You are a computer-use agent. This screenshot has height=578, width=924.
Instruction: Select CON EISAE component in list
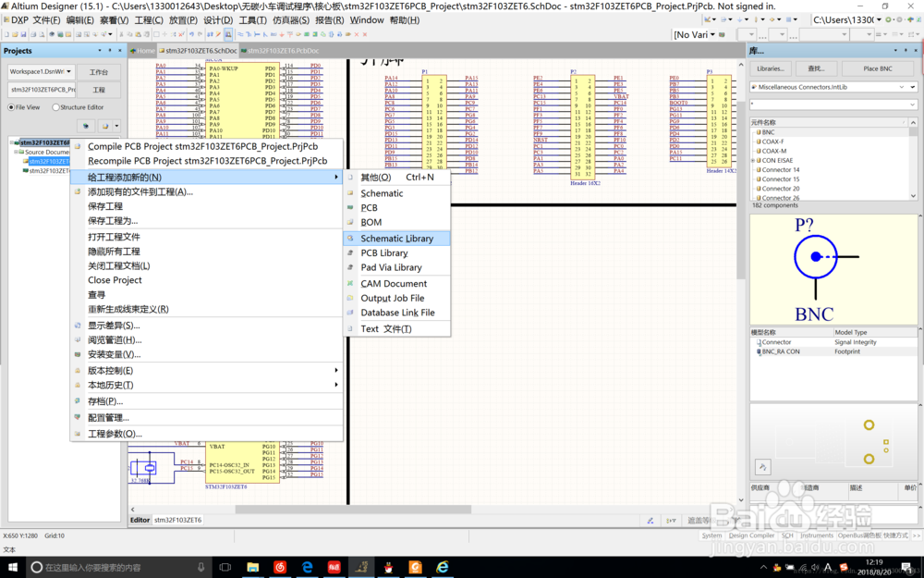coord(777,160)
